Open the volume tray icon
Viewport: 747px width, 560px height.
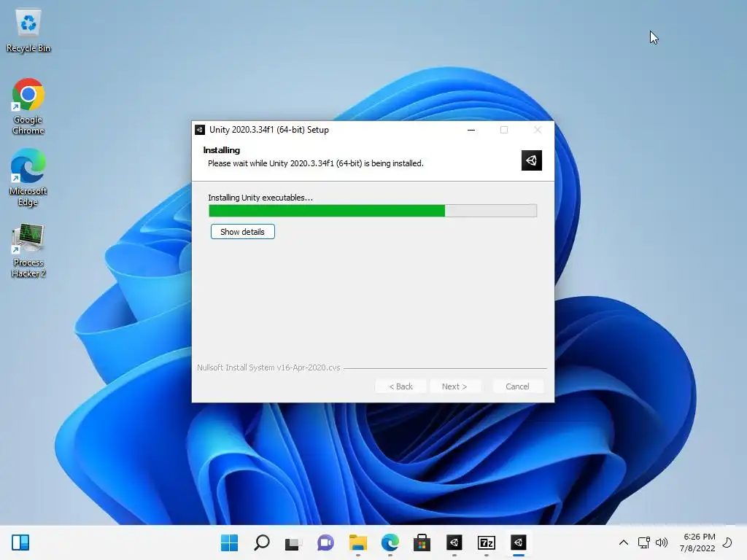(x=661, y=542)
